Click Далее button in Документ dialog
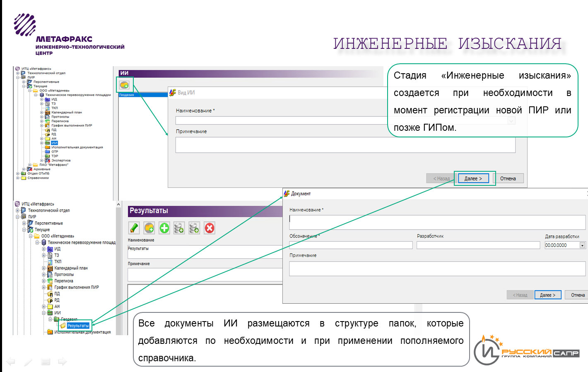Image resolution: width=588 pixels, height=372 pixels. [x=548, y=295]
